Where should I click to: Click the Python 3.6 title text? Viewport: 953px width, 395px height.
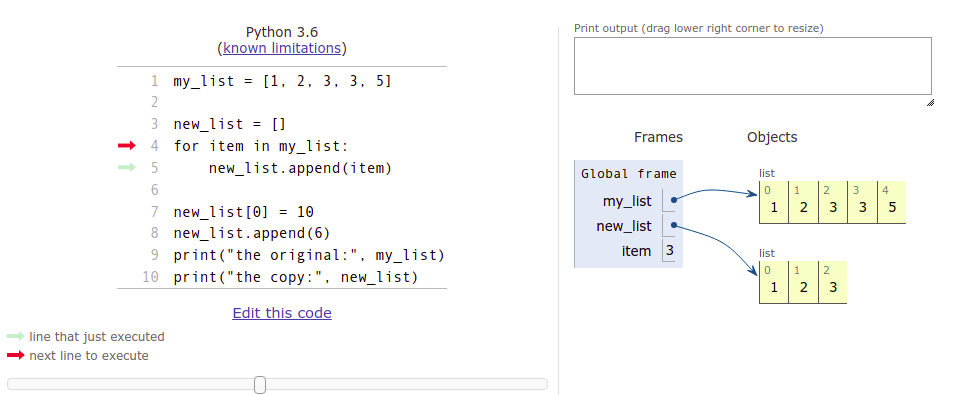pos(282,32)
